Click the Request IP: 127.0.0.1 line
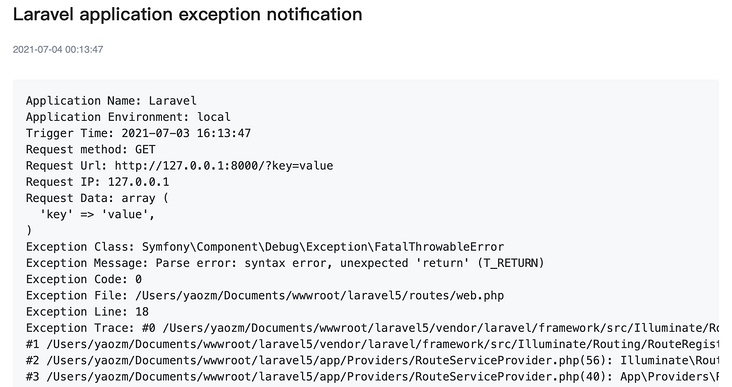Screen dimensions: 732x387 98,182
